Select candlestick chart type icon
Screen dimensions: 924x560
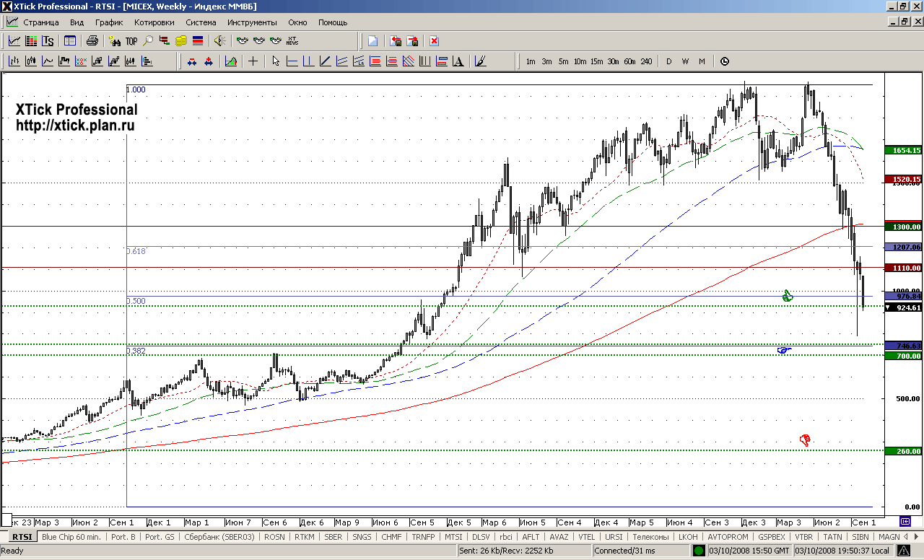[31, 61]
